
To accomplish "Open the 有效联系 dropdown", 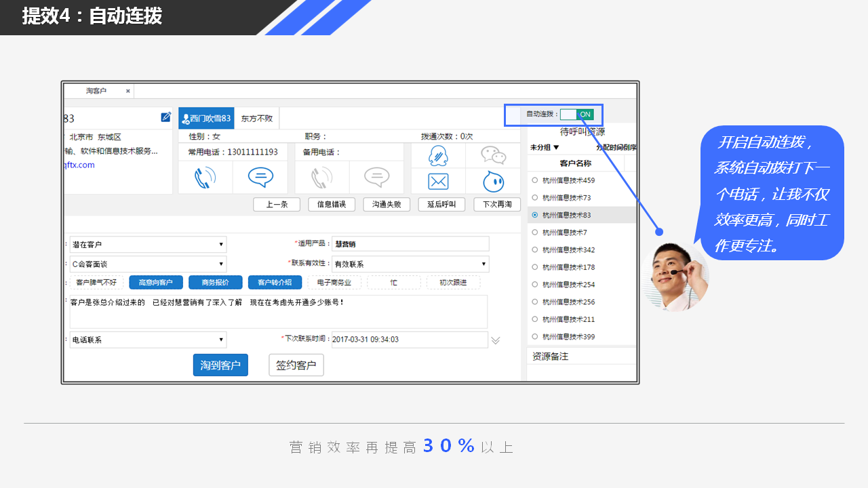I will [410, 264].
